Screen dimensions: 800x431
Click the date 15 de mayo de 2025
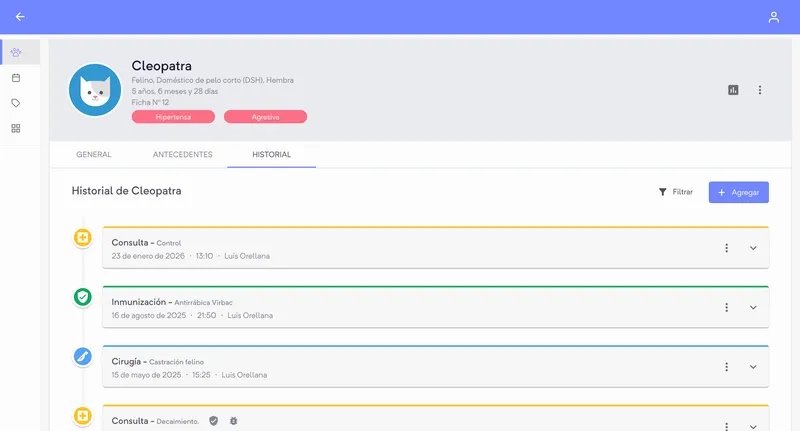(x=146, y=375)
